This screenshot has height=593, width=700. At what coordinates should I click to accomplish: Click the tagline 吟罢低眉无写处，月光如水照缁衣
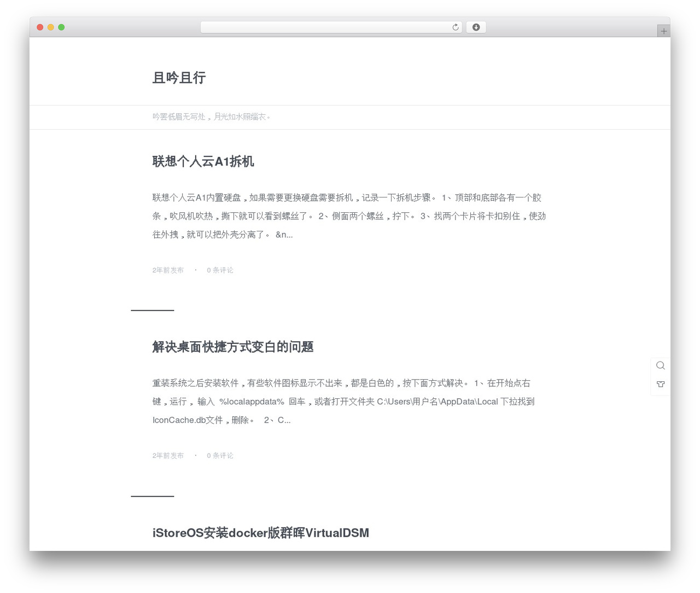coord(211,117)
